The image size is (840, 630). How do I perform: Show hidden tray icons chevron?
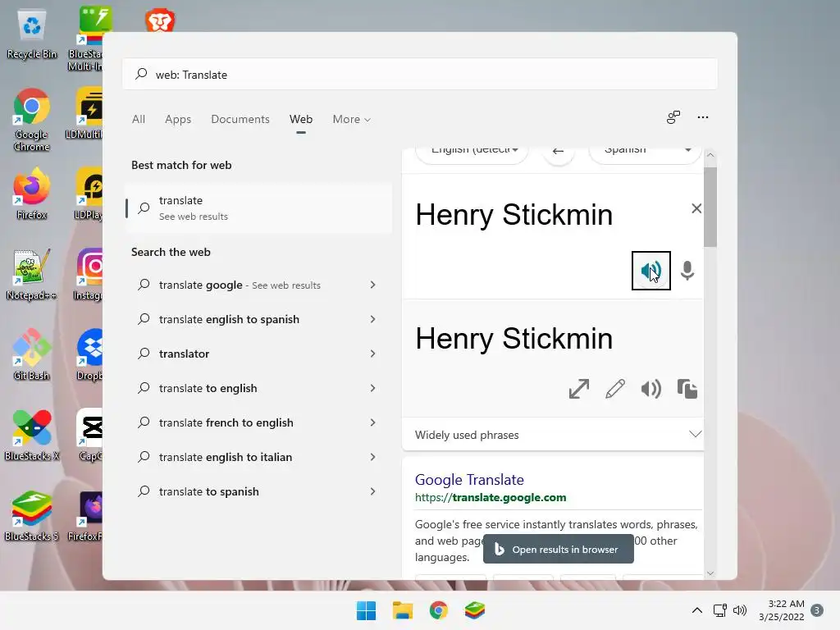point(697,610)
